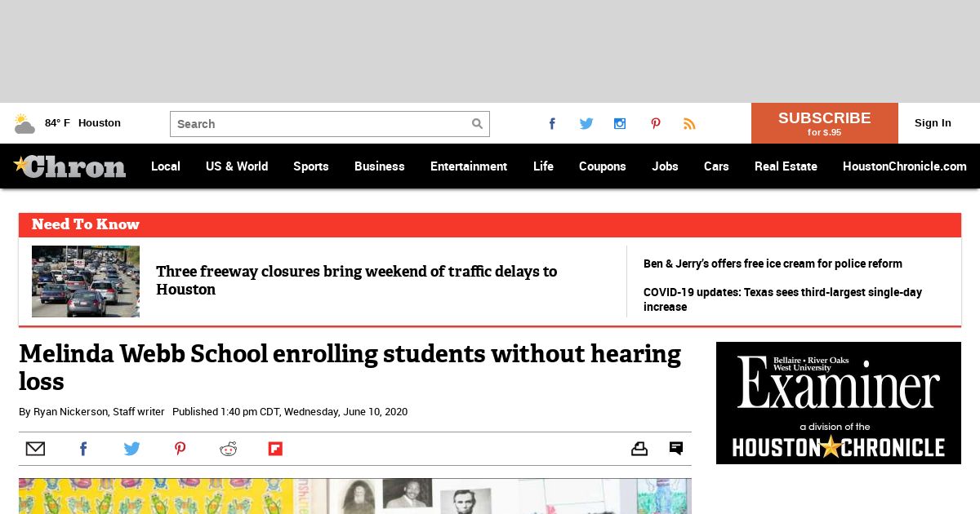Click the Examiner Houston Chronicle banner

click(x=839, y=403)
